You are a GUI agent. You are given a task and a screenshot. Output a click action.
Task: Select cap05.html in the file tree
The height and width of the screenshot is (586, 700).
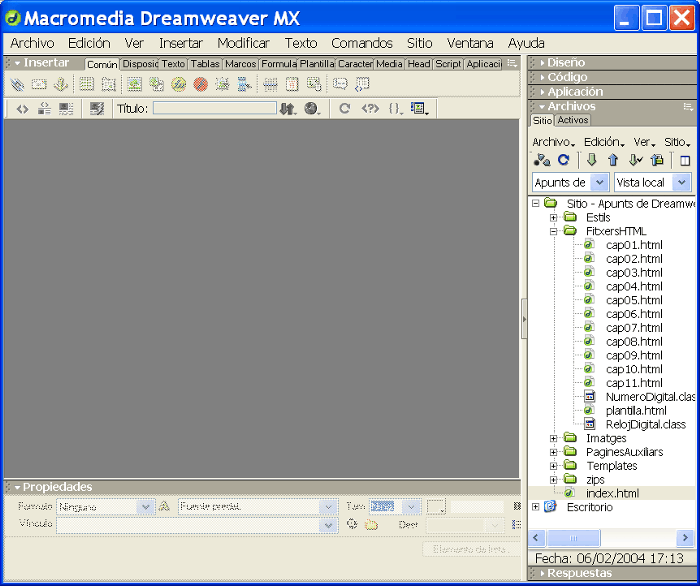click(634, 300)
